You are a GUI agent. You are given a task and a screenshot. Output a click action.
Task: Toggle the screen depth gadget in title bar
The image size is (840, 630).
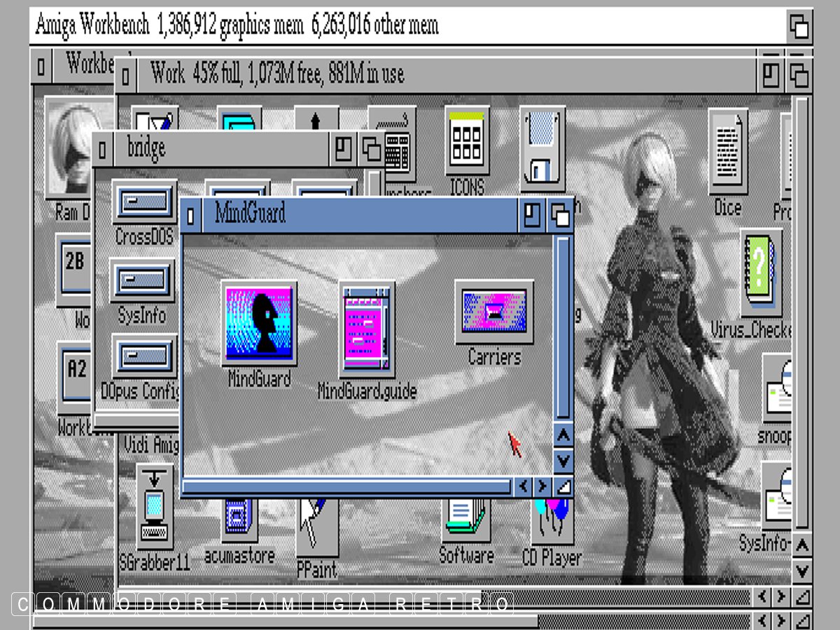coord(799,27)
